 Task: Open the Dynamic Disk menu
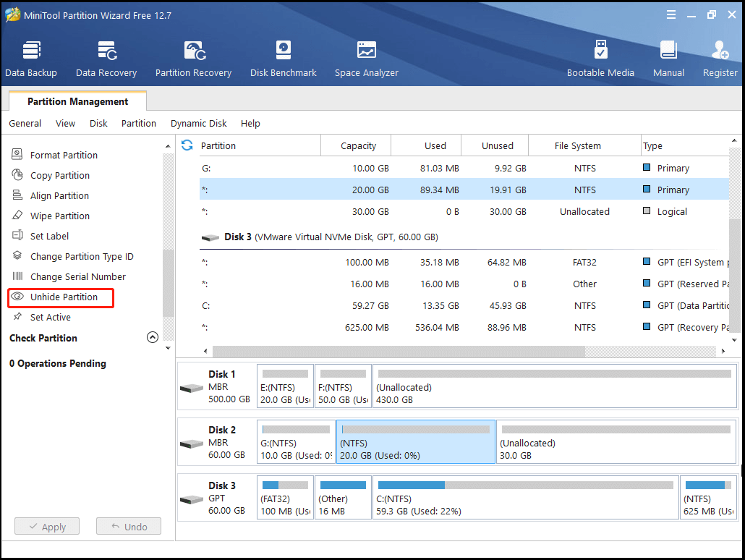(199, 123)
